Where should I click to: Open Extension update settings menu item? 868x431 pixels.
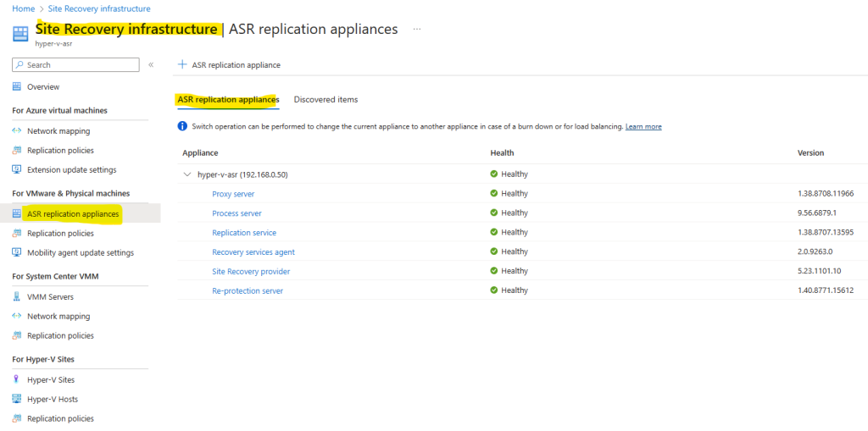pyautogui.click(x=72, y=170)
